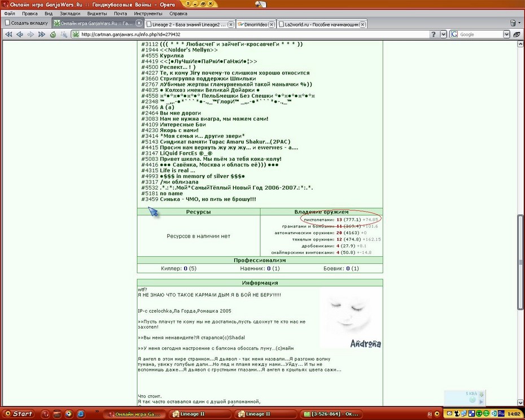Click the 'Боевик: 0 (1)' profession value
This screenshot has width=525, height=420.
coord(341,268)
